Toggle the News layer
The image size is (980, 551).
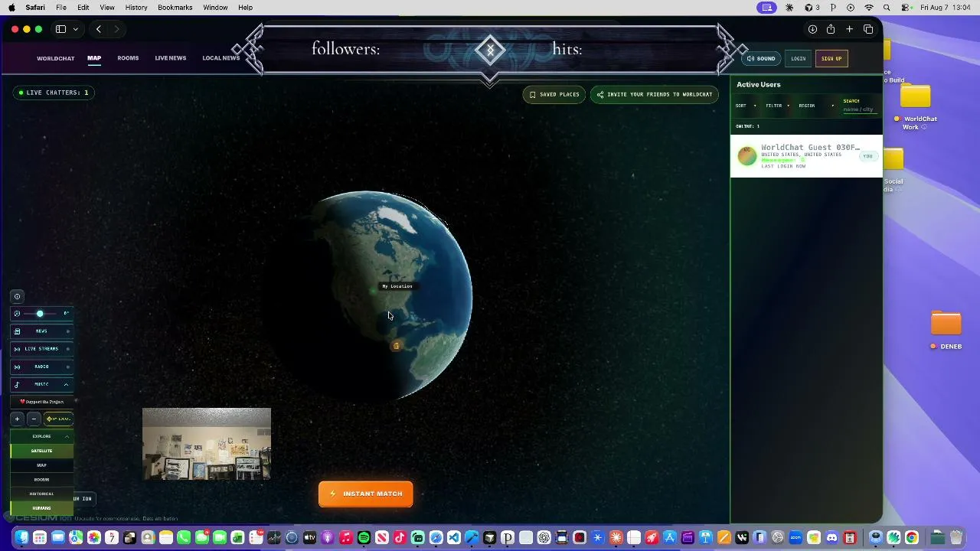(41, 331)
